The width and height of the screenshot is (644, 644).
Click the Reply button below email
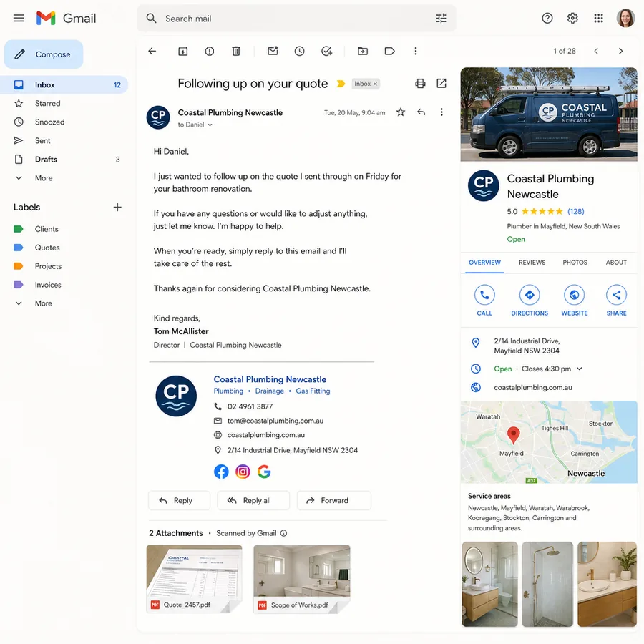(179, 500)
